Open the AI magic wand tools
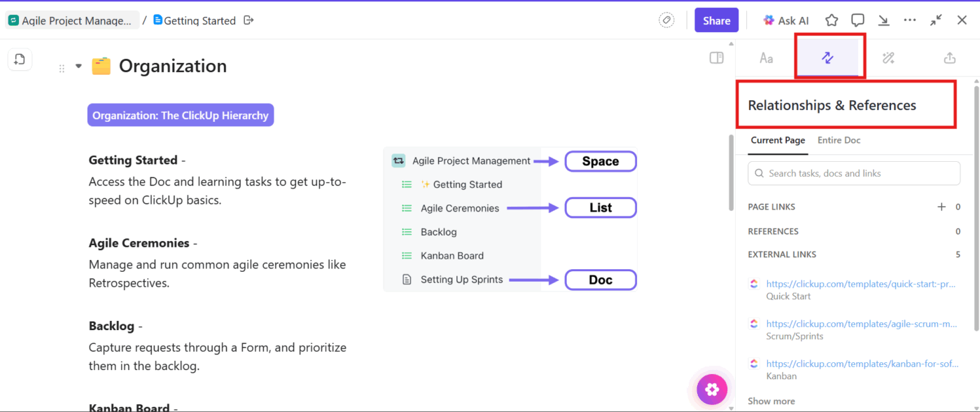This screenshot has height=412, width=980. (x=888, y=57)
